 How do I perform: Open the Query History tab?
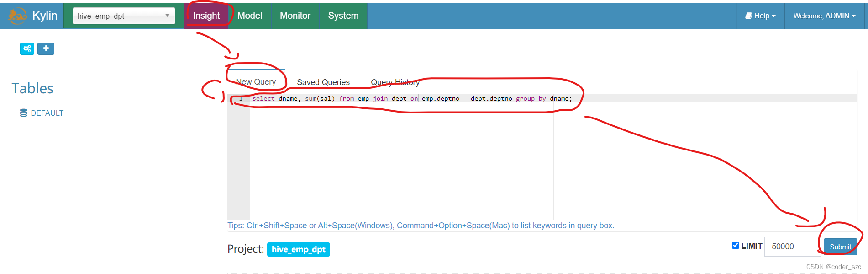[395, 82]
